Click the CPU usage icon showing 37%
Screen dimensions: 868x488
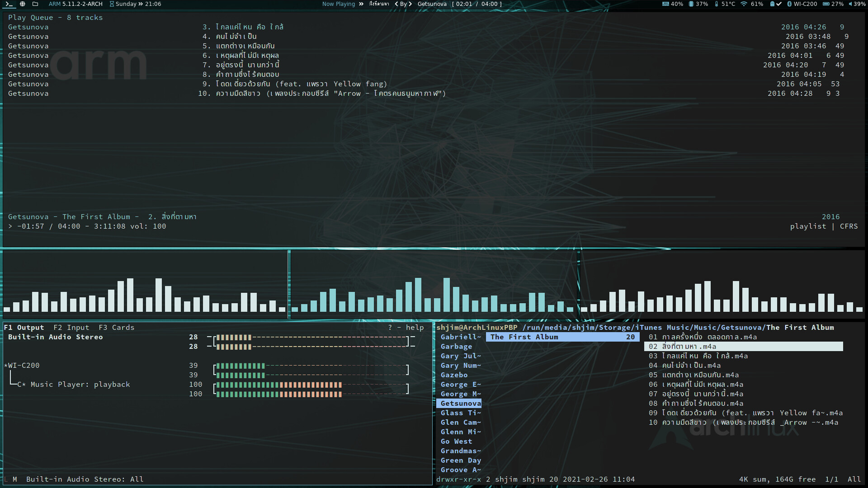pos(691,4)
